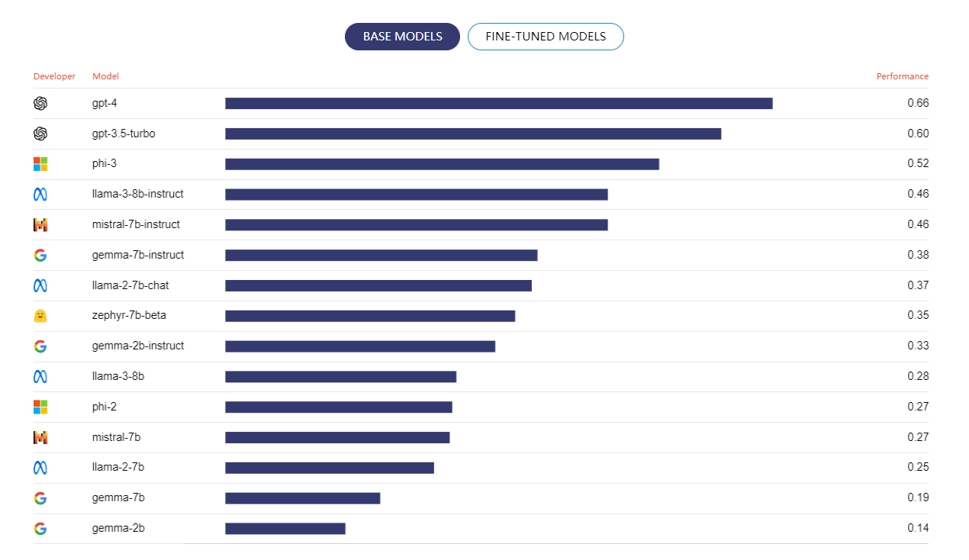969x560 pixels.
Task: Click the gpt-4 performance bar
Action: [498, 104]
